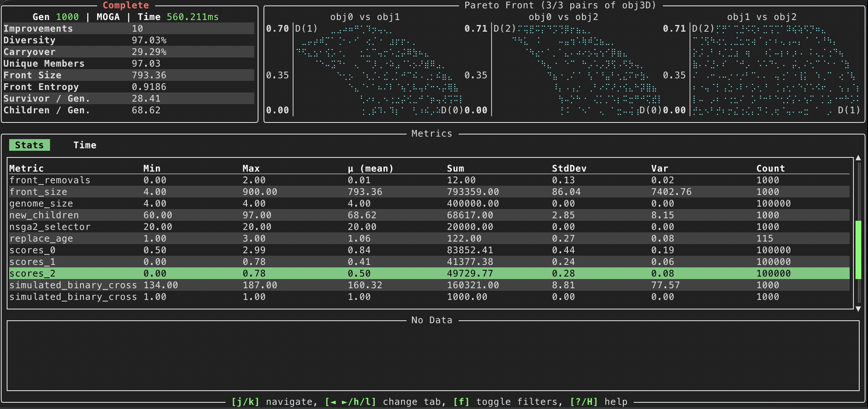This screenshot has width=868, height=409.
Task: Click the [?/H] help shortcut in footer
Action: [x=598, y=402]
